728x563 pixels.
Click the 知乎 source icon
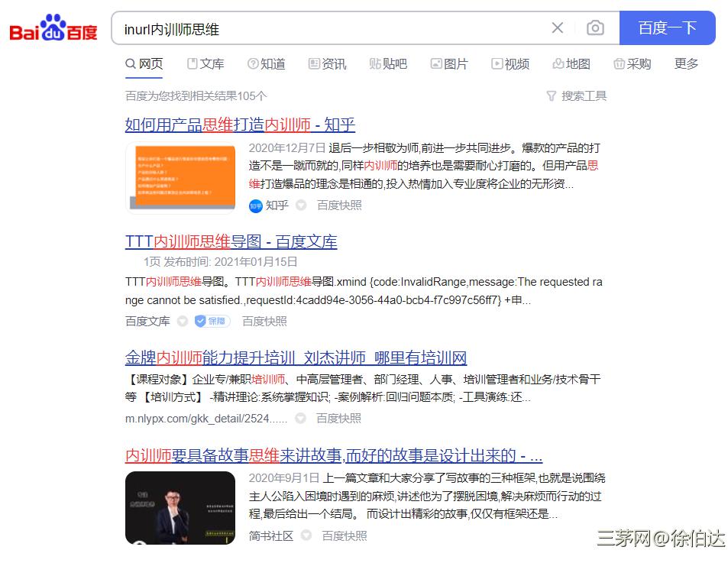coord(255,205)
